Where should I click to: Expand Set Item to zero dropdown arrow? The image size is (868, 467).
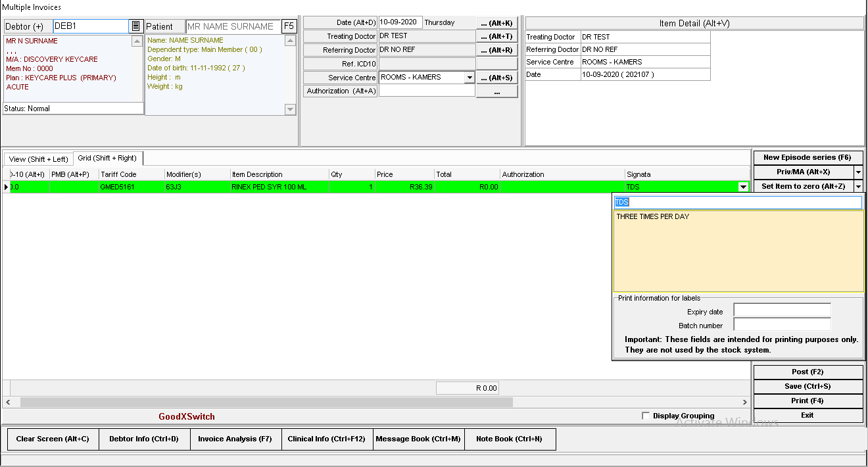[x=858, y=187]
